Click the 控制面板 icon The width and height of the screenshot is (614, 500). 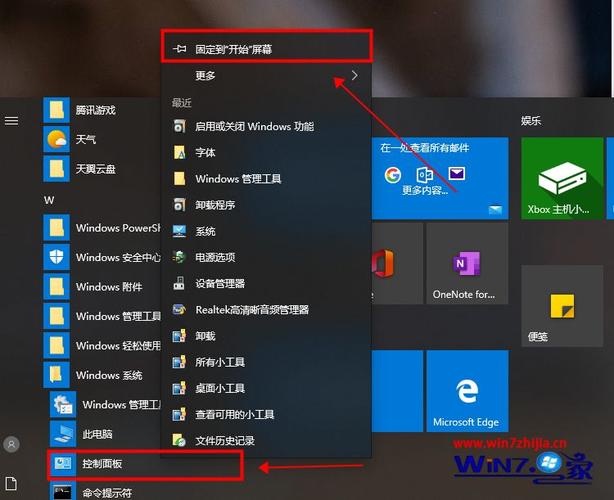click(63, 464)
